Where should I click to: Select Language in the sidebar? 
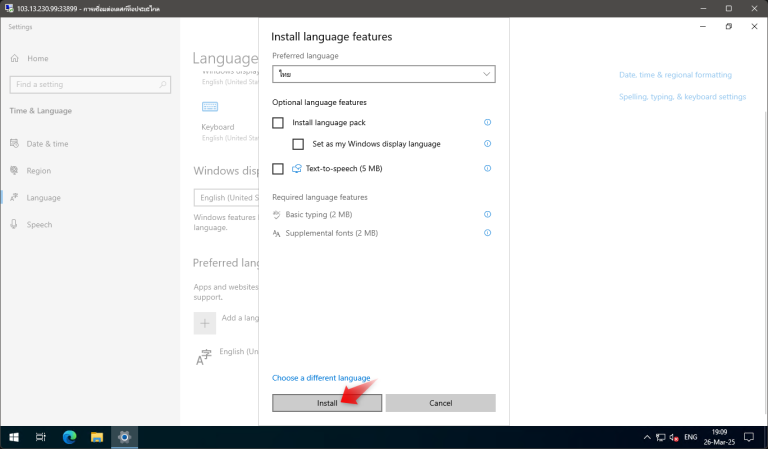tap(44, 197)
